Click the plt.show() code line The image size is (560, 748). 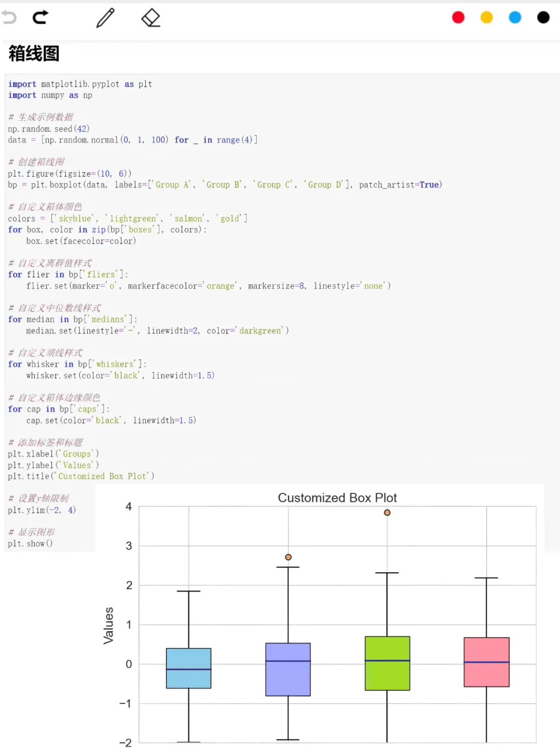pyautogui.click(x=30, y=543)
